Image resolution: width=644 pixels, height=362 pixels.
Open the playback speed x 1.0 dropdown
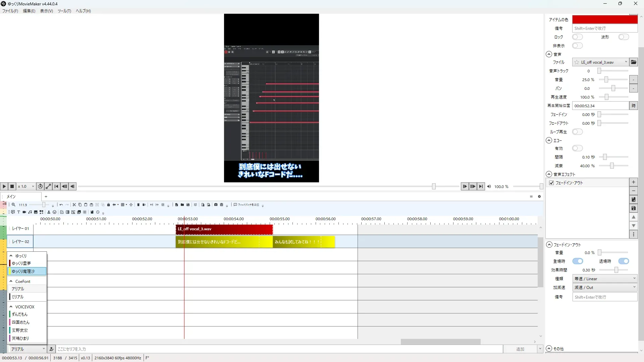(x=26, y=186)
